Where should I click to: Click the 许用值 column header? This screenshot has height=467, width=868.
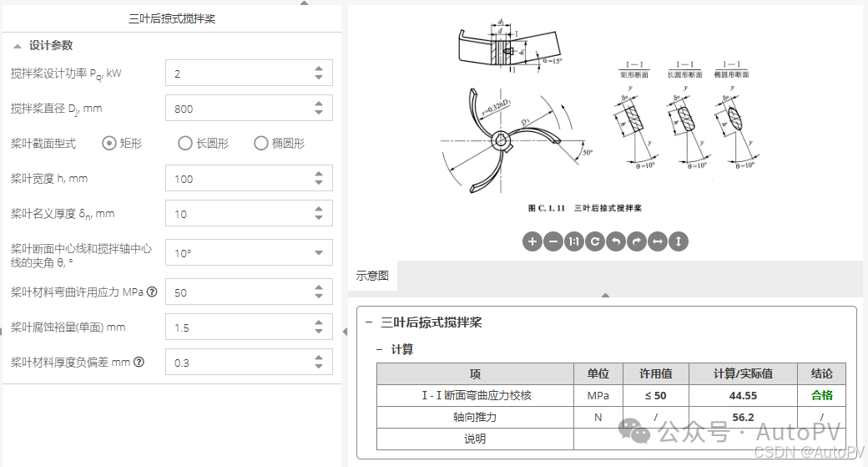656,374
